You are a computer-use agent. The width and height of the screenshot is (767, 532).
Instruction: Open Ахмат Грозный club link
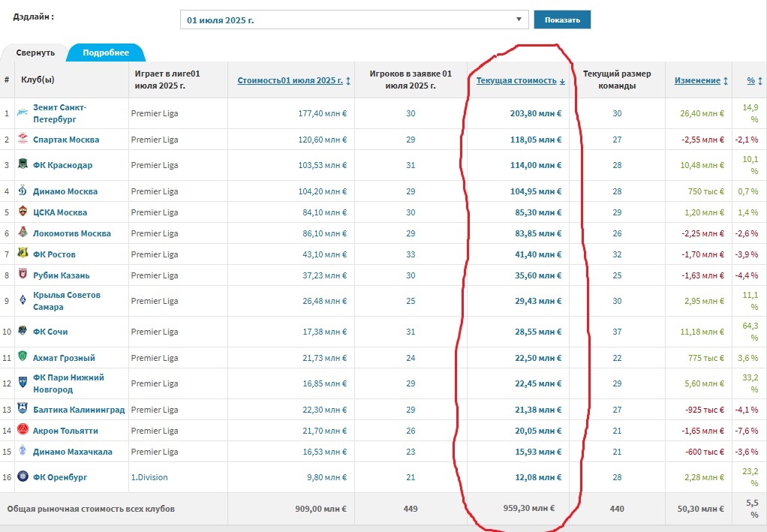[64, 358]
